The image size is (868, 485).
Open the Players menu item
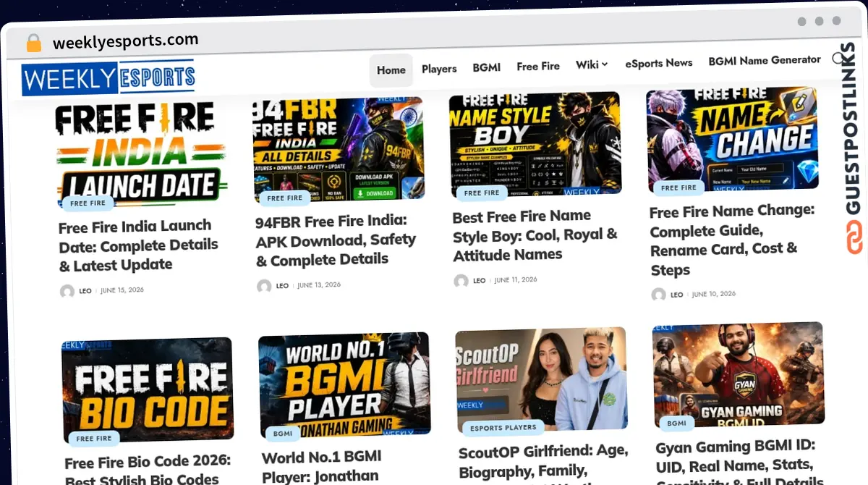click(439, 69)
